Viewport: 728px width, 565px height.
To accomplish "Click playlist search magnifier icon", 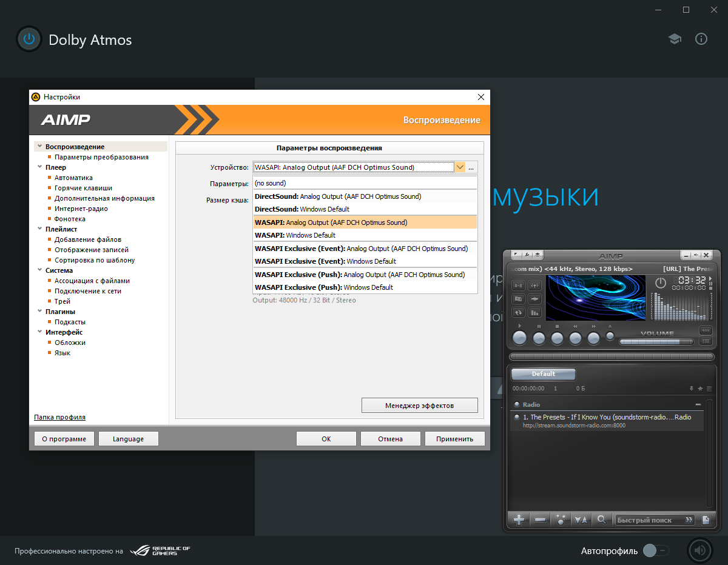I will click(601, 520).
